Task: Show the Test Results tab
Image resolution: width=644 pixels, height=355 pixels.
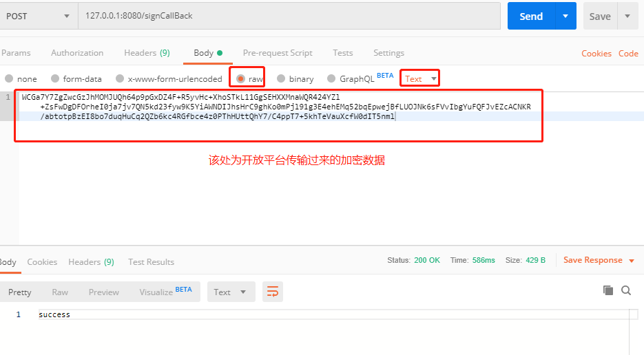Action: point(151,262)
